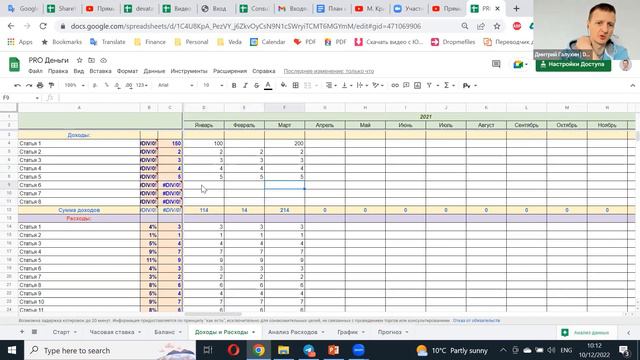Bookmark this page with the star

(497, 26)
